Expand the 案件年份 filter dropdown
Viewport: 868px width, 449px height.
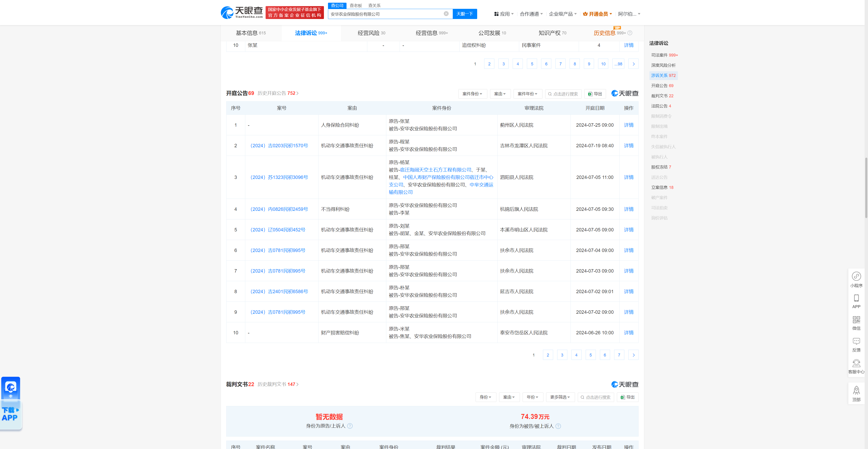pos(528,94)
